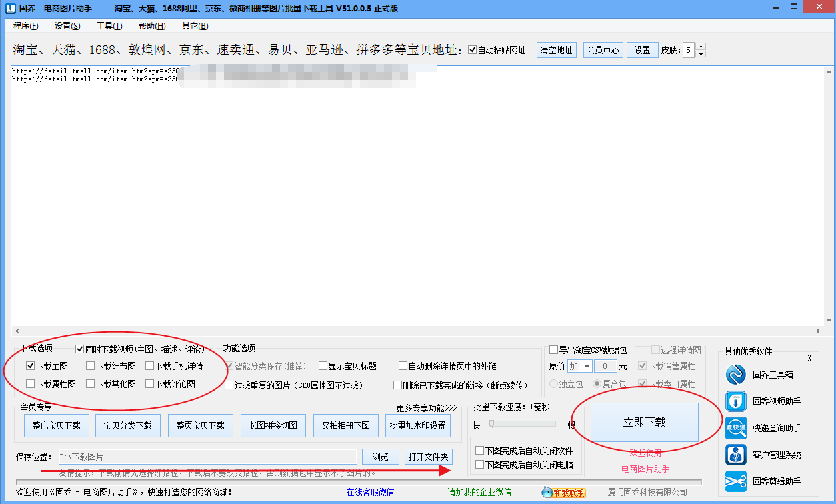Enable 显示宝贝标题 checkbox

coord(323,366)
